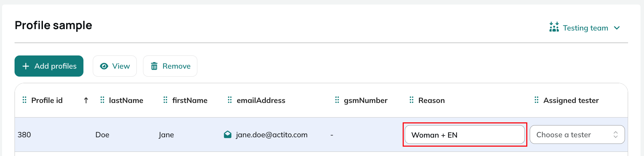This screenshot has width=644, height=156.
Task: Sort by Profile id ascending arrow
Action: coord(86,100)
